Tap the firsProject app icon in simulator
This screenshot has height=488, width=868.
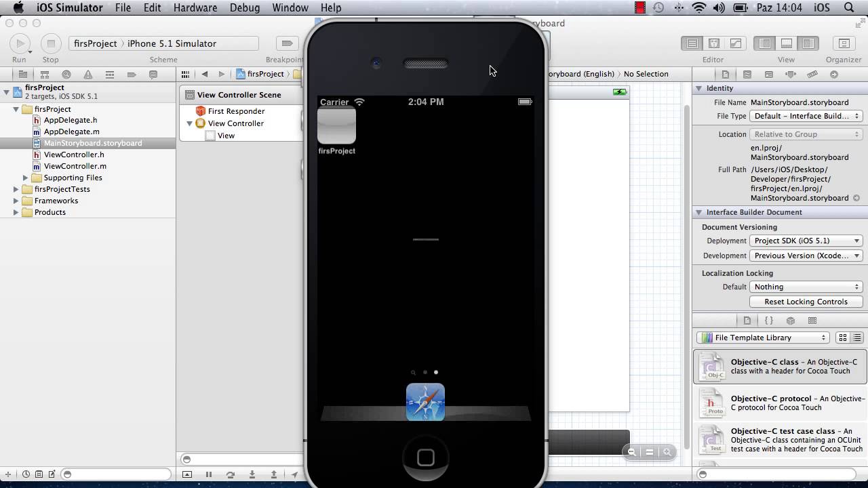[x=336, y=125]
